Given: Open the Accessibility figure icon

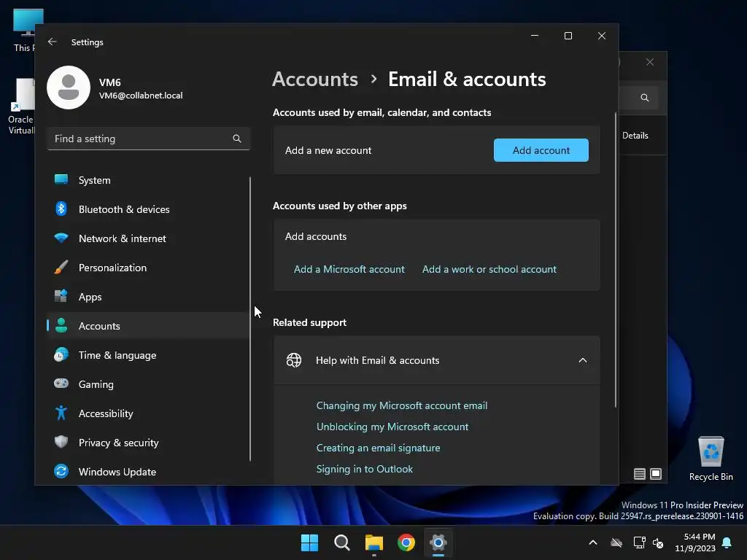Looking at the screenshot, I should 61,413.
